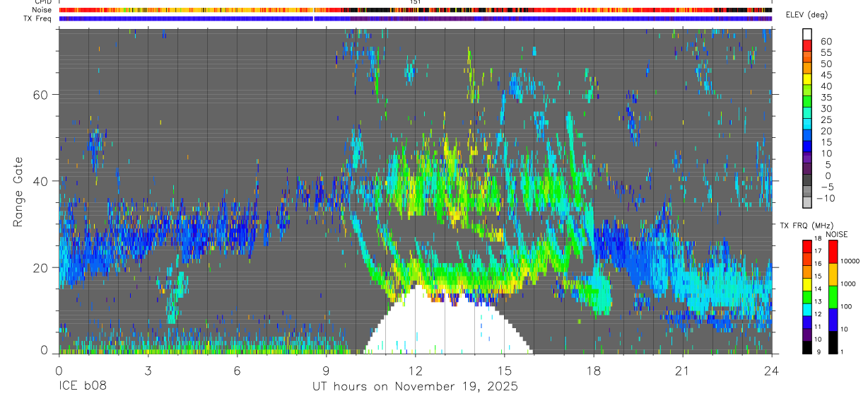Viewport: 868px width, 401px height.
Task: Select the yellow segment of the TX FRQ bar
Action: pyautogui.click(x=807, y=284)
